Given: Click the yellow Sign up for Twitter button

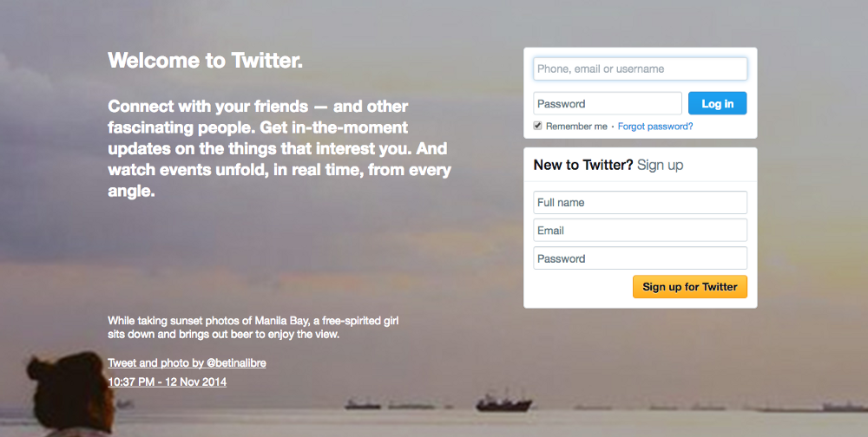Looking at the screenshot, I should [x=690, y=286].
